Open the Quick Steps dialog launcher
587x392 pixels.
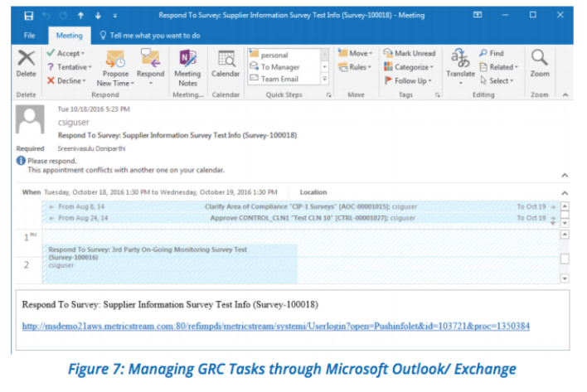pos(328,95)
